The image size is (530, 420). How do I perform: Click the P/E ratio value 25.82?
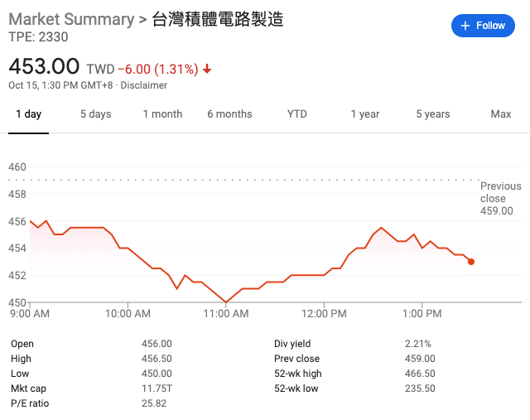click(154, 403)
